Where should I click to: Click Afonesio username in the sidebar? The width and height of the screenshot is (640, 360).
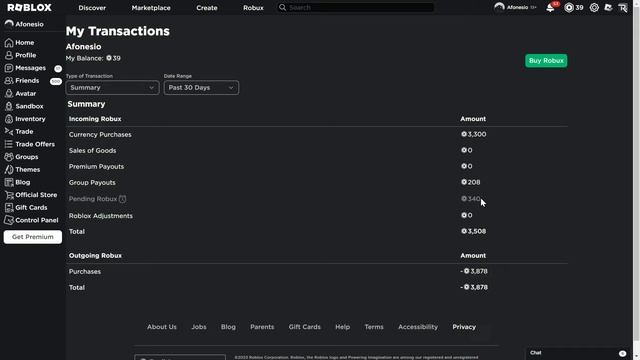click(x=29, y=24)
